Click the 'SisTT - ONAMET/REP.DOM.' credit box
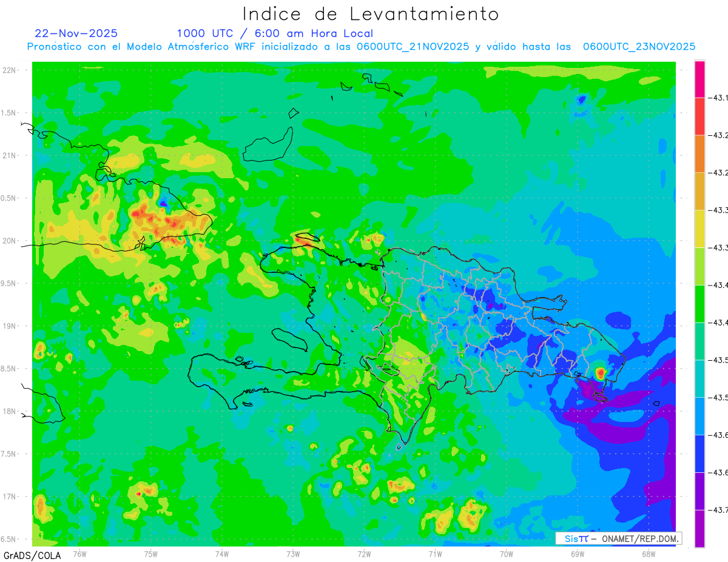Screen dimensions: 728x562 click(x=619, y=538)
